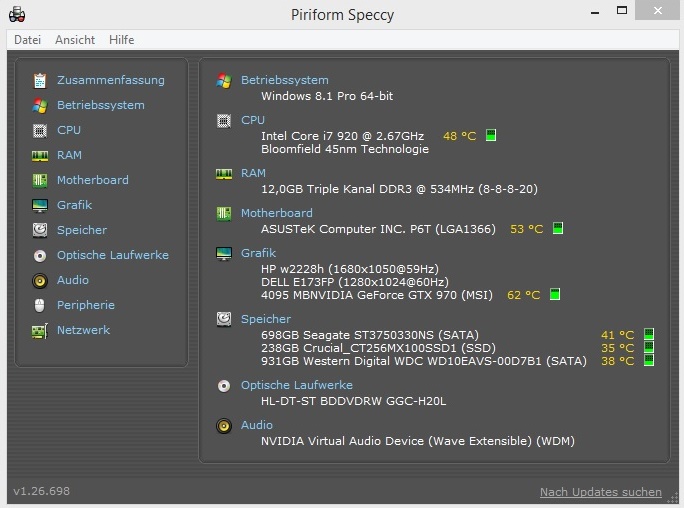Click the Grafik heading in summary

(259, 253)
